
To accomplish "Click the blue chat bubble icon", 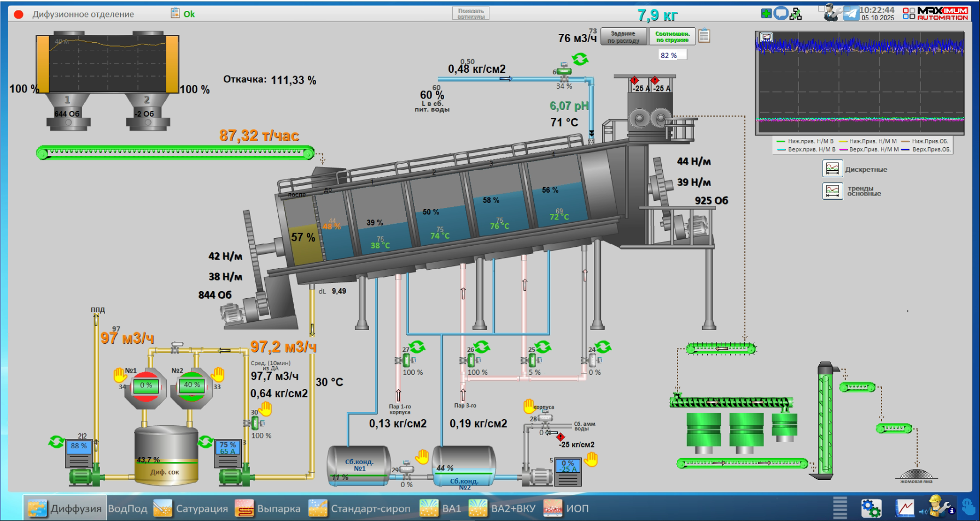I will click(781, 13).
